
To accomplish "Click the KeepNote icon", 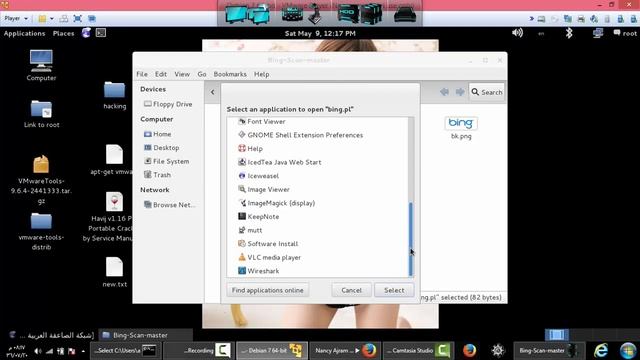I will pyautogui.click(x=242, y=216).
